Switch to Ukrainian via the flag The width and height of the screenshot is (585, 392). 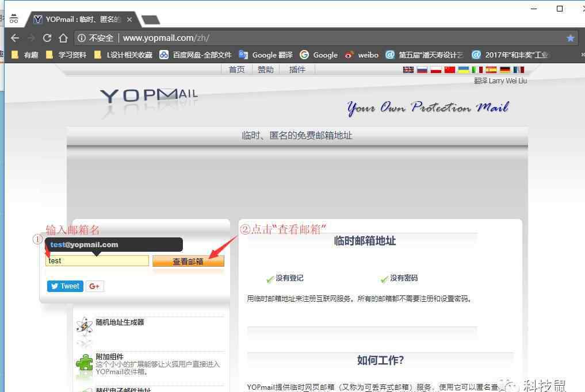click(x=464, y=70)
